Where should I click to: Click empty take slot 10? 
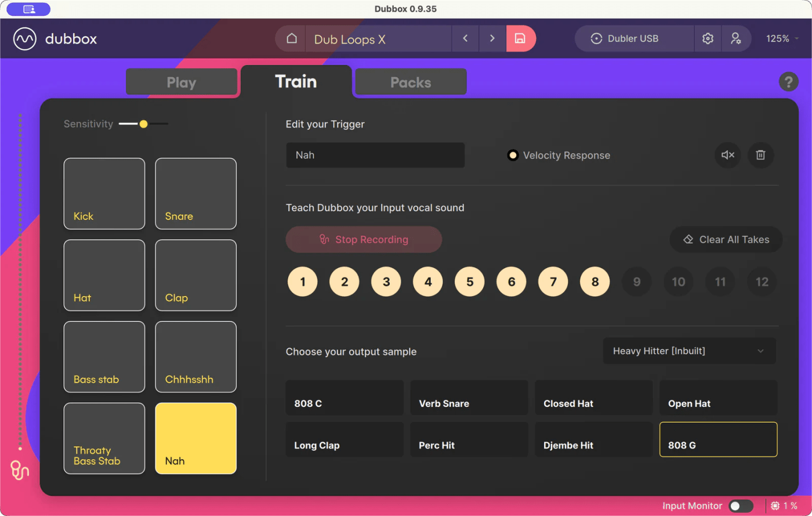pyautogui.click(x=679, y=282)
